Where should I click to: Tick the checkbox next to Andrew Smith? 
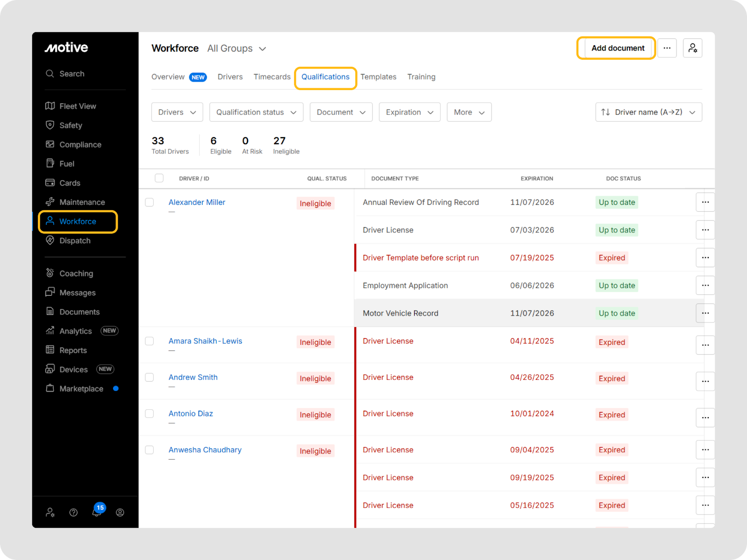click(149, 378)
